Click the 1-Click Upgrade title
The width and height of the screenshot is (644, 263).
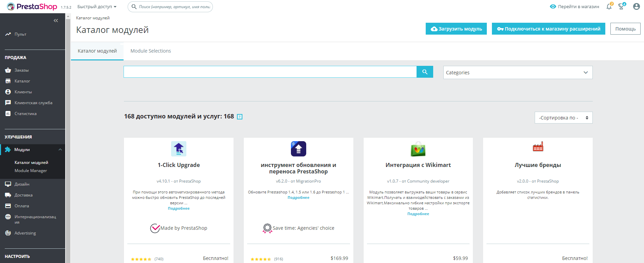[179, 165]
